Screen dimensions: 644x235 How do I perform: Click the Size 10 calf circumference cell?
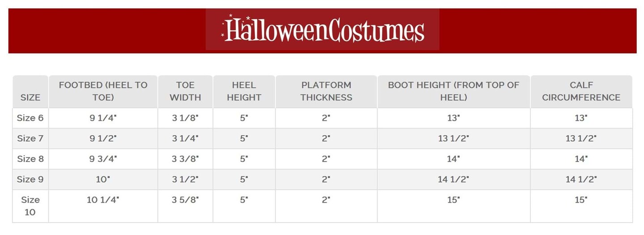(581, 200)
